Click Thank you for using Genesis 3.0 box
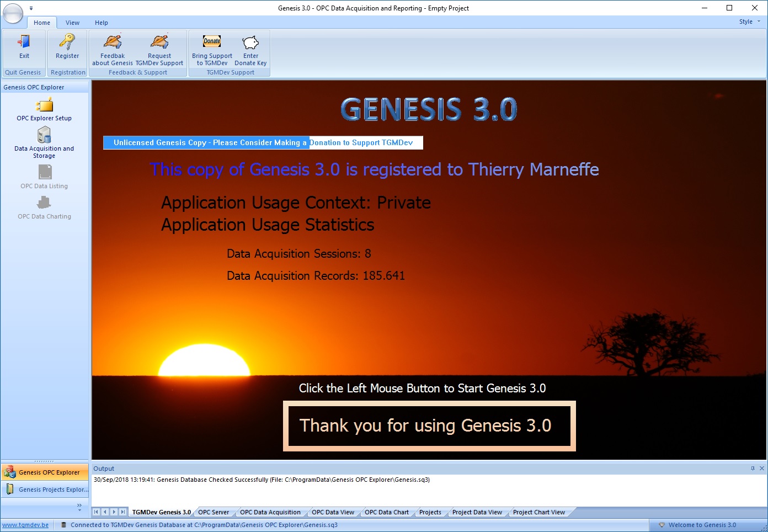 429,426
